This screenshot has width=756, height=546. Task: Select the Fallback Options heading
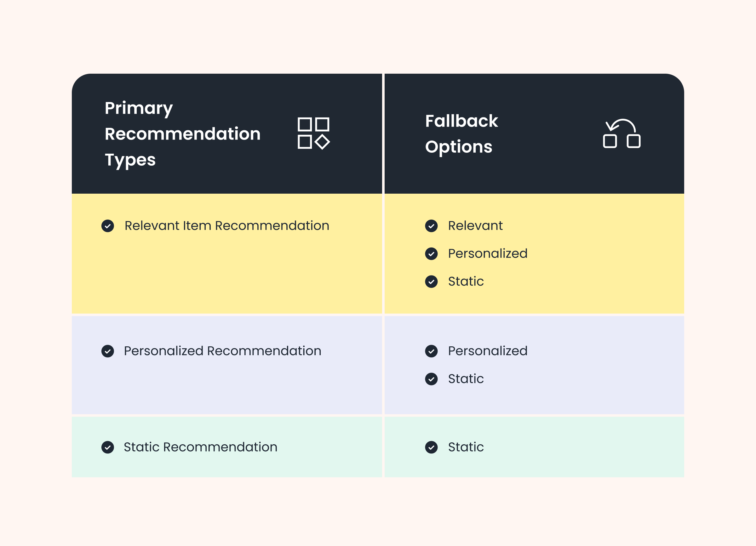461,134
